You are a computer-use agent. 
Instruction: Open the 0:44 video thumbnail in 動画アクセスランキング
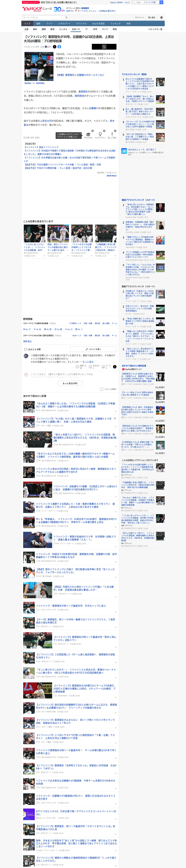coord(160,309)
